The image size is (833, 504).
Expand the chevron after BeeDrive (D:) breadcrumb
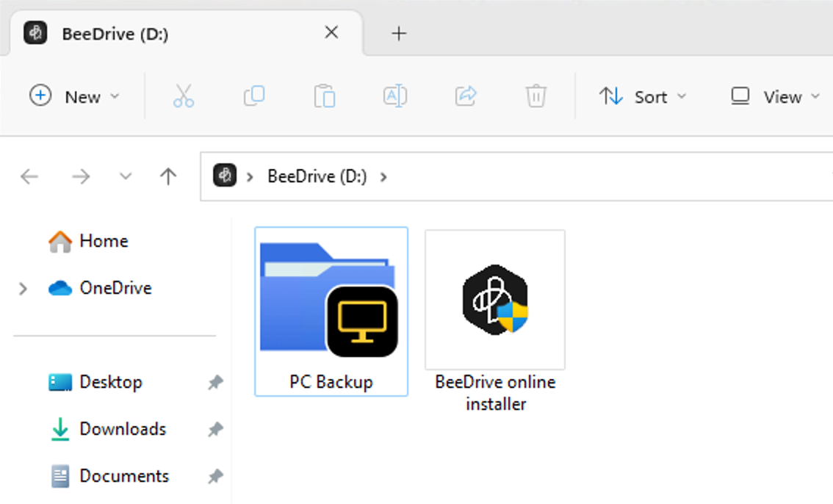point(383,177)
